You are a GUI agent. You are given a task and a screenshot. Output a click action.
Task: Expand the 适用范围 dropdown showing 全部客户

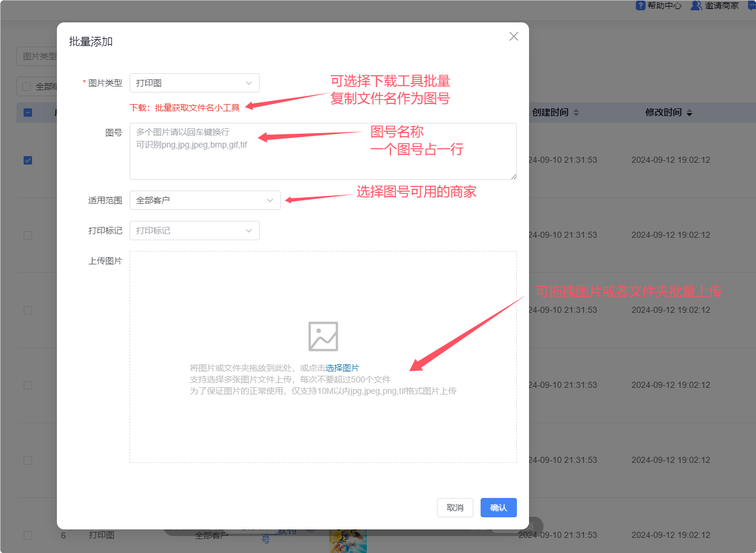coord(205,200)
